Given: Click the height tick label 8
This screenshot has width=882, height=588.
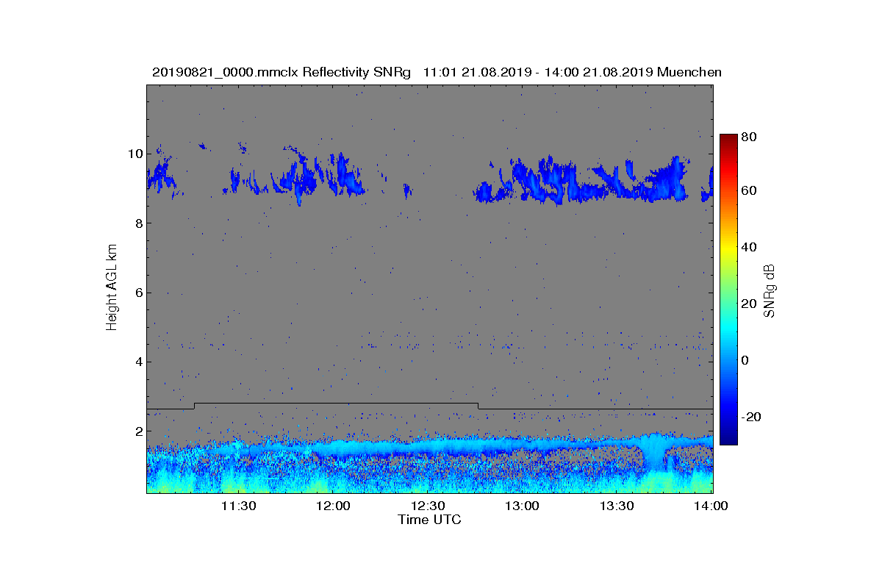Looking at the screenshot, I should pos(139,223).
